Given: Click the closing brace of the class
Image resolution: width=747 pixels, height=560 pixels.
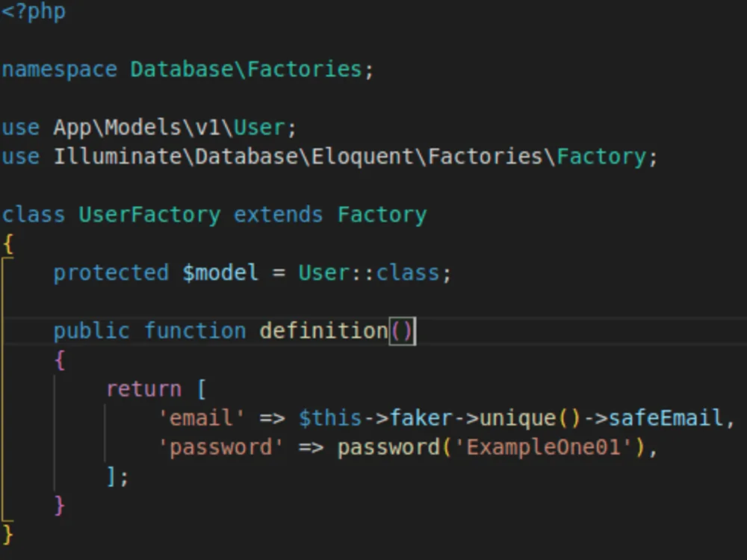Looking at the screenshot, I should 8,535.
